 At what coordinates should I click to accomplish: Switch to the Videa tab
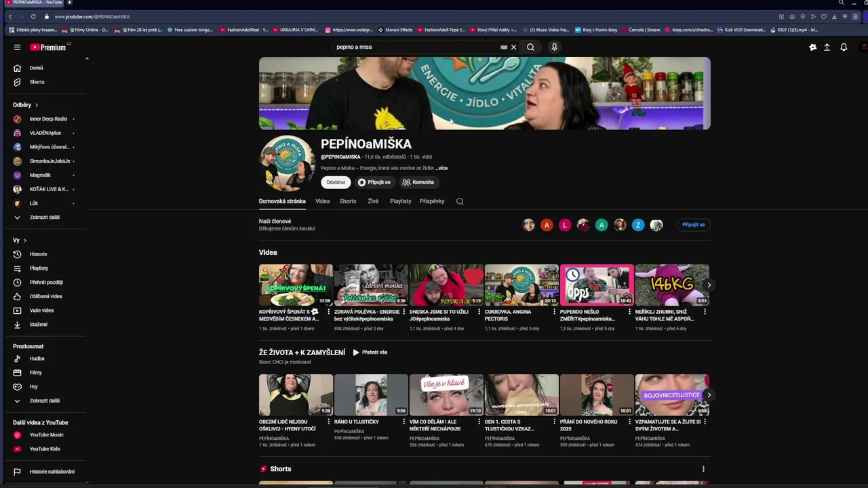point(323,201)
